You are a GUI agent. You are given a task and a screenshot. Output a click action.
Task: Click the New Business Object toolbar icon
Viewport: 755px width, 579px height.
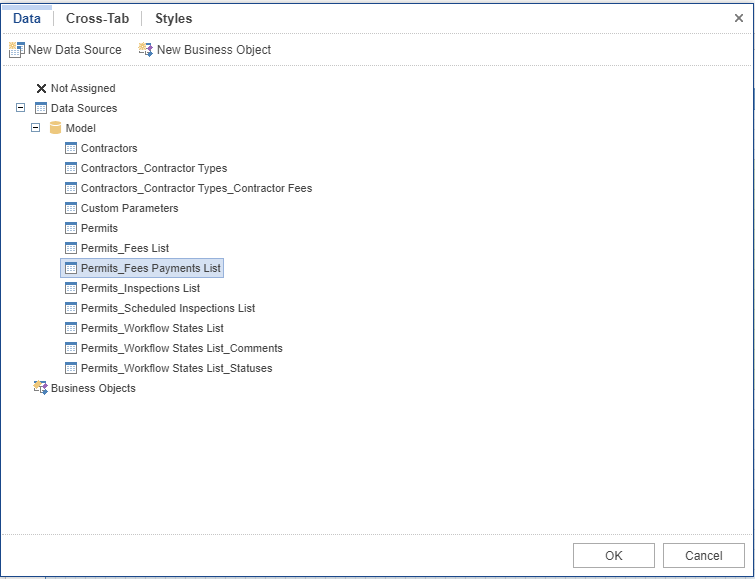coord(145,49)
